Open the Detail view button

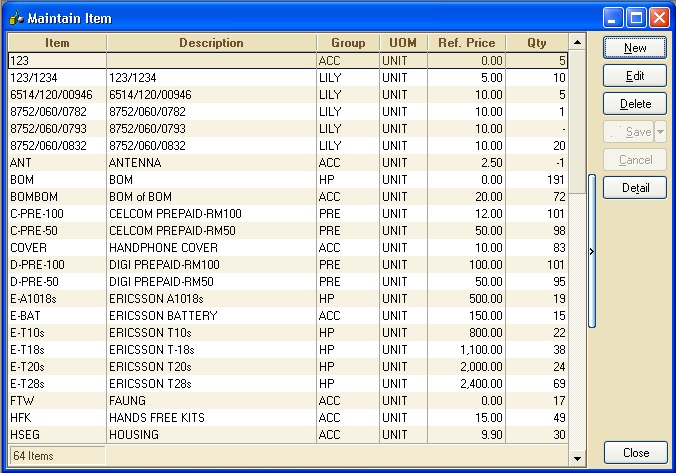point(635,188)
